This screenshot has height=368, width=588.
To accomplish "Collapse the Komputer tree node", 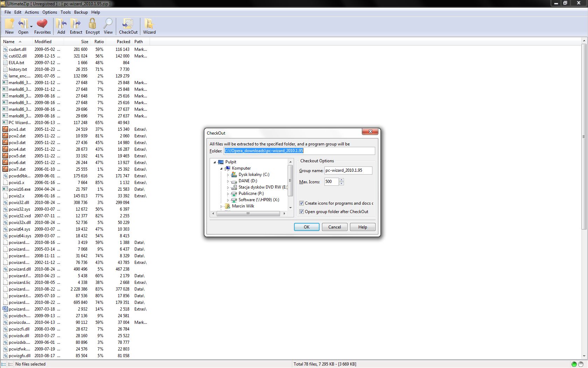I will [x=221, y=169].
